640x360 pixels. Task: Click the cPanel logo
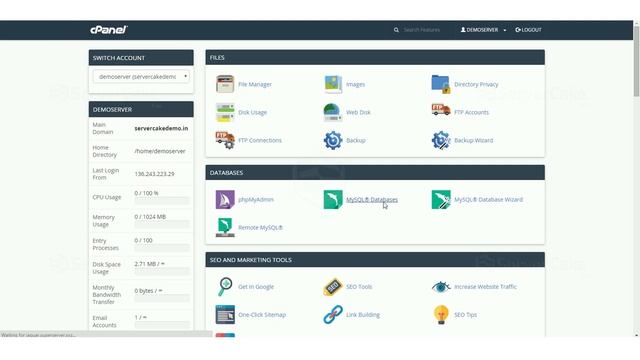pos(109,30)
